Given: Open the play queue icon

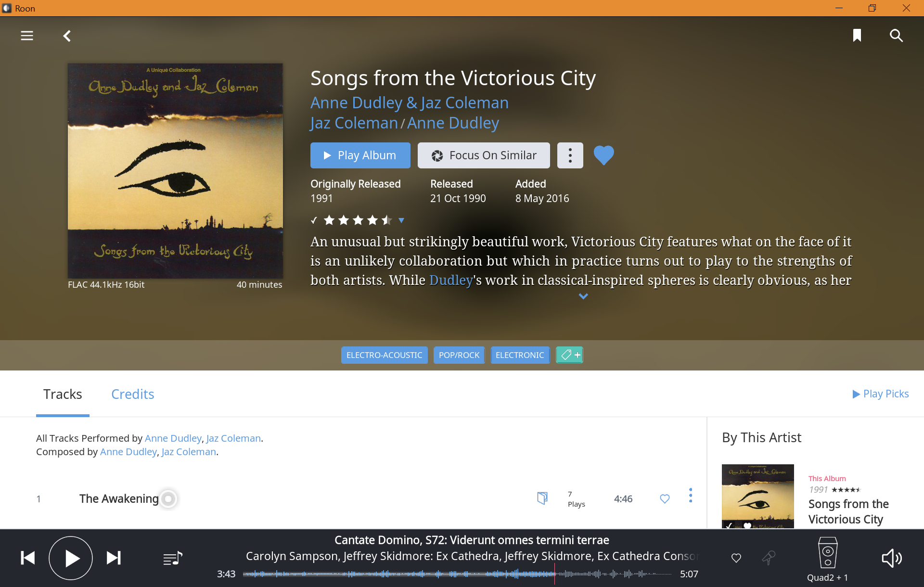Looking at the screenshot, I should coord(173,558).
